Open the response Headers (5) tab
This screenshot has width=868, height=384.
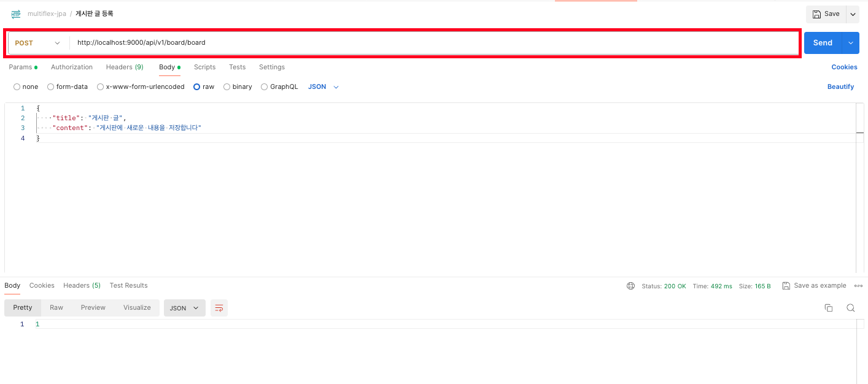tap(82, 286)
